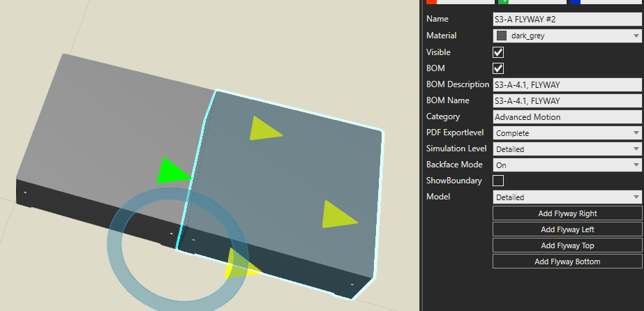The image size is (644, 311).
Task: Open the Model detail dropdown
Action: [567, 197]
